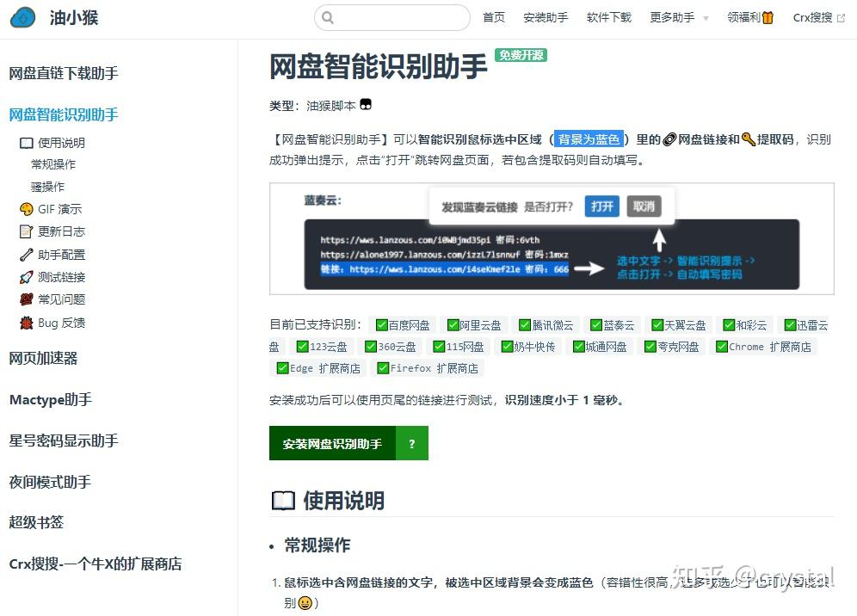This screenshot has height=616, width=857.
Task: Toggle the Firefox 扩展商店 checkbox
Action: 383,367
